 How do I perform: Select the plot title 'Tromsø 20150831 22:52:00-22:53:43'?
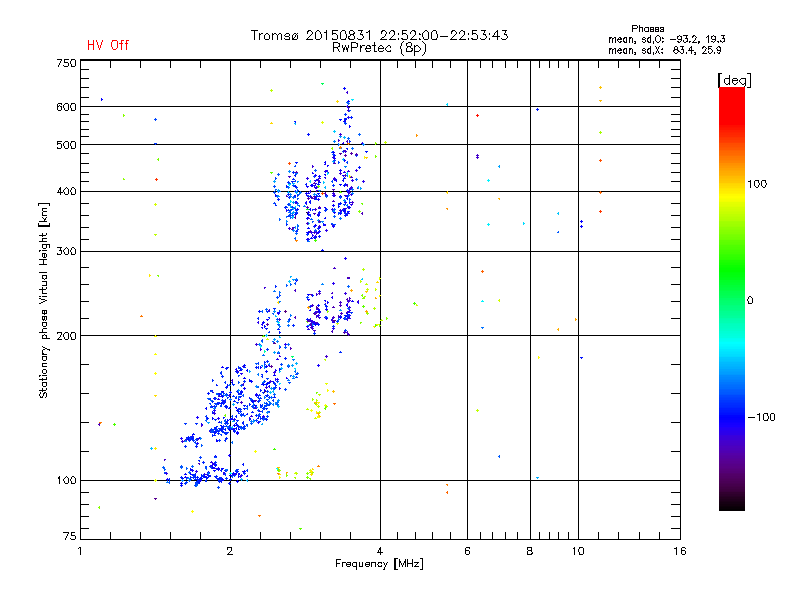click(379, 35)
